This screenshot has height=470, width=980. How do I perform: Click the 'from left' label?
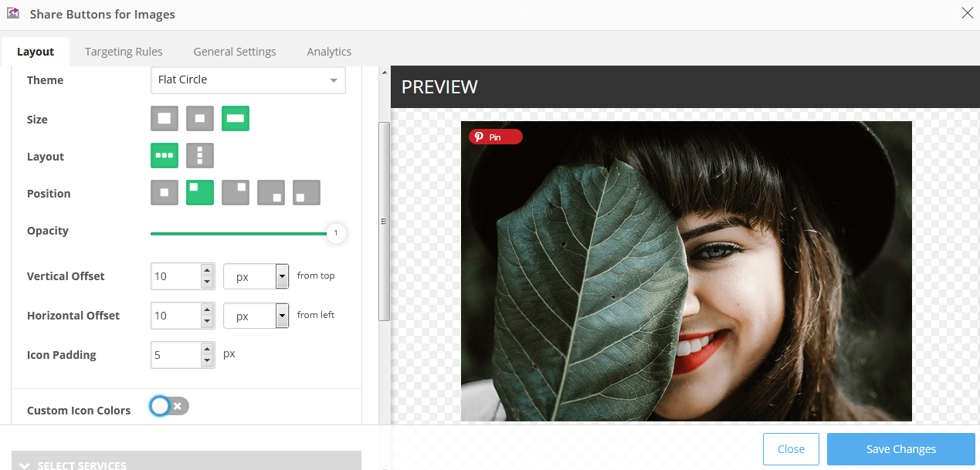(x=316, y=315)
